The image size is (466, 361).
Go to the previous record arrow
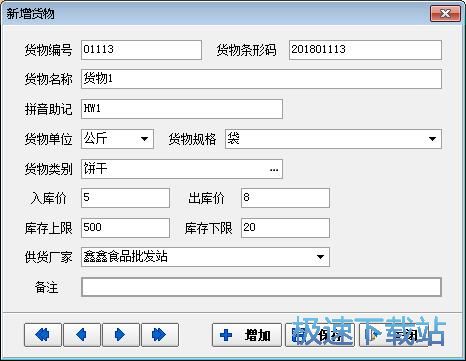tap(82, 335)
